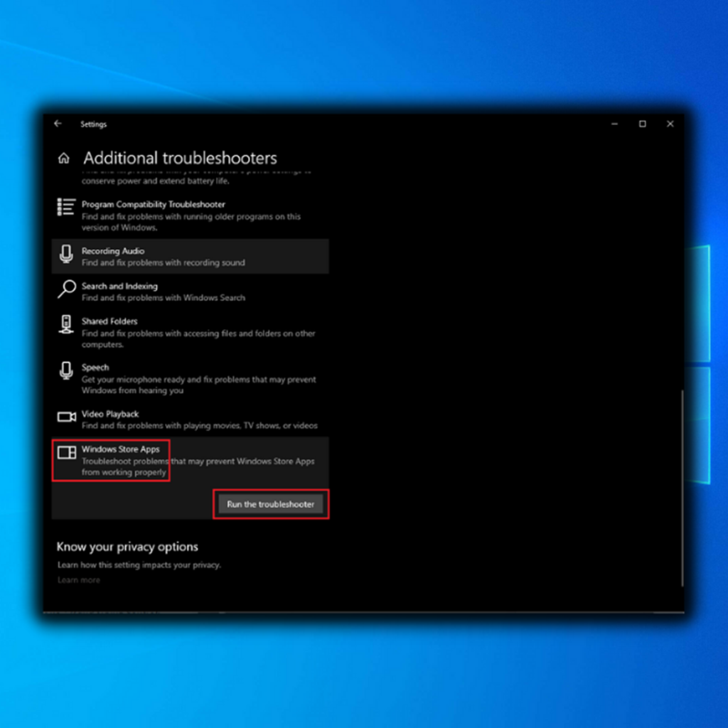The image size is (728, 728).
Task: Go back using the arrow in title bar
Action: (58, 124)
